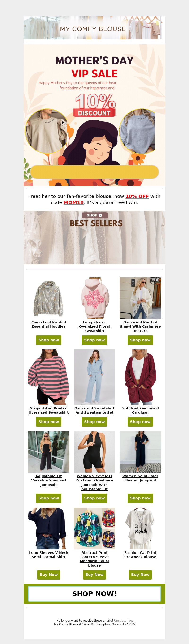Click the black zip front jumpsuit image

pos(94,452)
